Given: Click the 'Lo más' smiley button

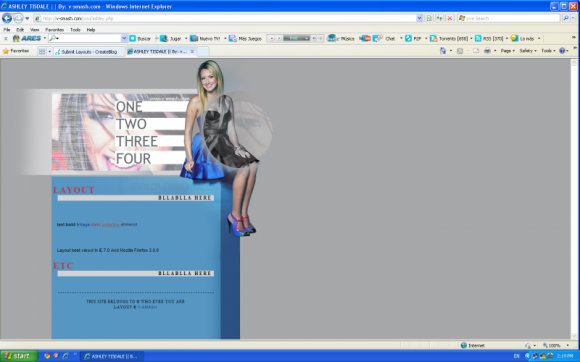Looking at the screenshot, I should pos(523,38).
